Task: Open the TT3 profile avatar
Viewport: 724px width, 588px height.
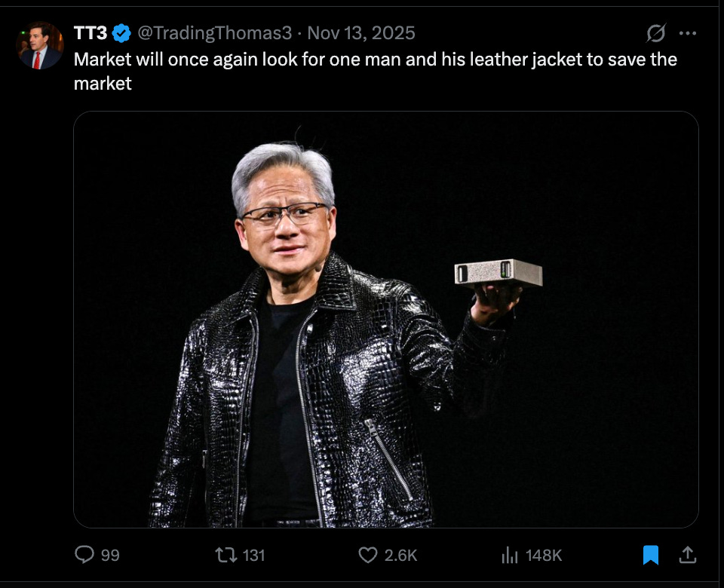Action: (40, 45)
